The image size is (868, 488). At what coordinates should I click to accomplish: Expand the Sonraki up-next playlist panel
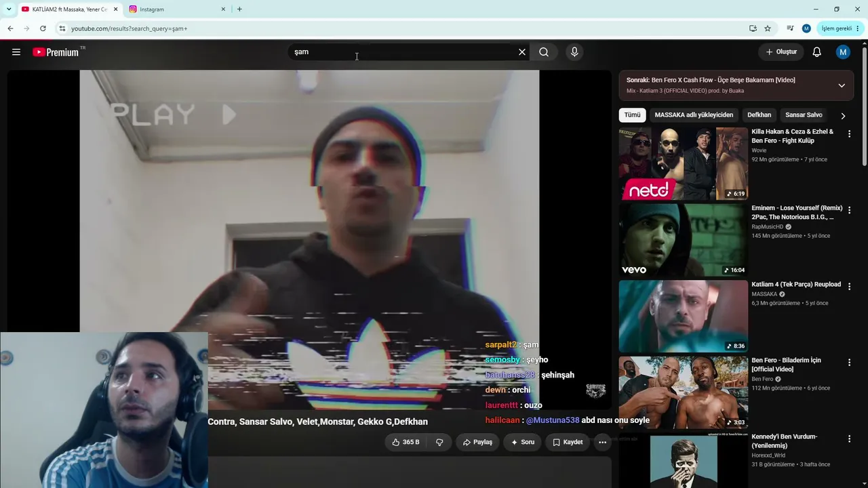842,85
